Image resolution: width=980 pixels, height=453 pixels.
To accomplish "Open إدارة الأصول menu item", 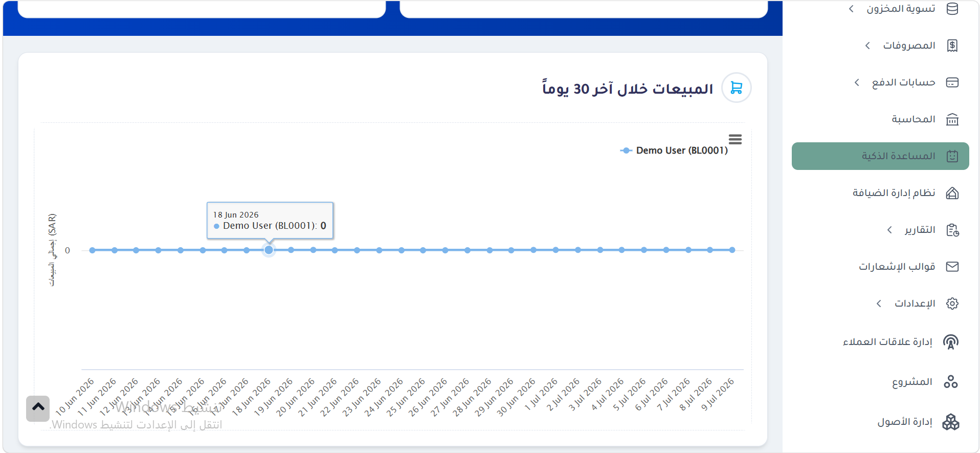I will [905, 422].
